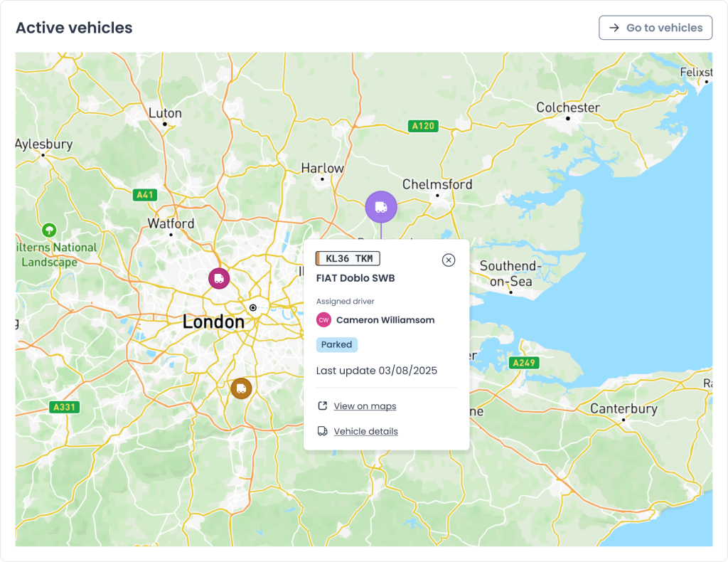Click the purple vehicle marker near Chelmsford
Image resolution: width=728 pixels, height=562 pixels.
tap(381, 207)
